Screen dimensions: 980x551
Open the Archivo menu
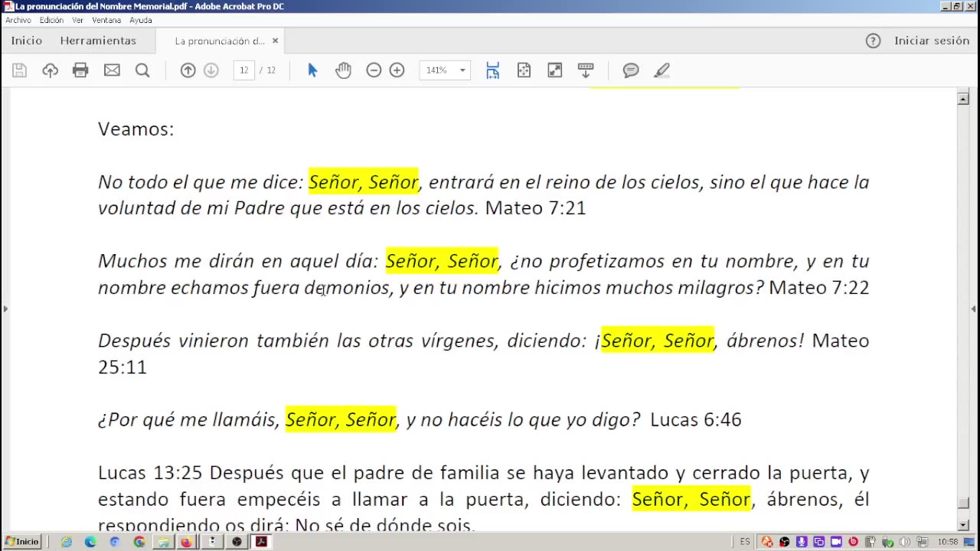18,21
